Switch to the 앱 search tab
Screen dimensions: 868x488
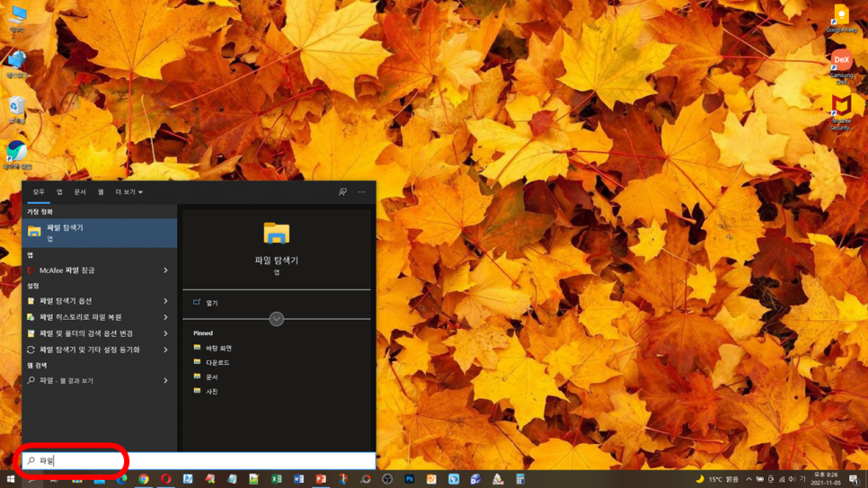pyautogui.click(x=59, y=192)
